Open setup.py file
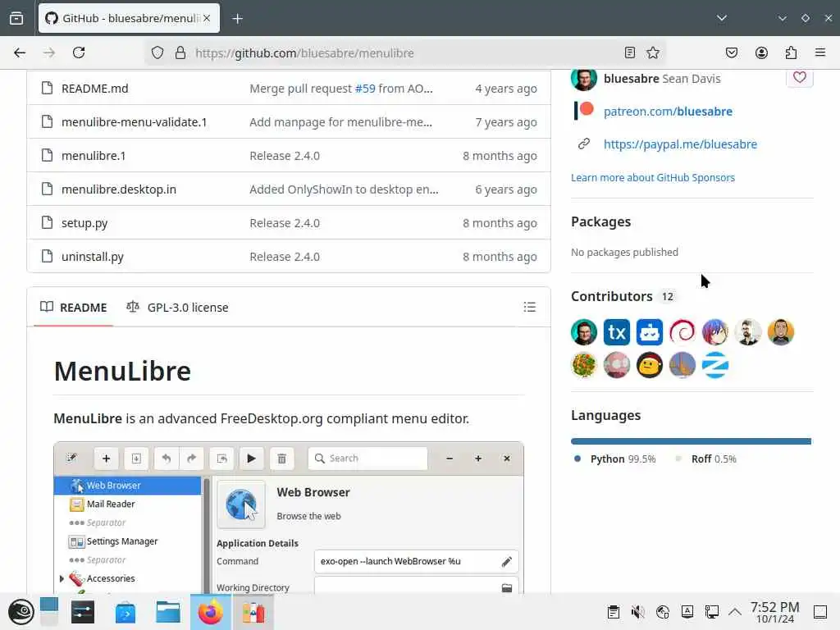 pos(84,223)
